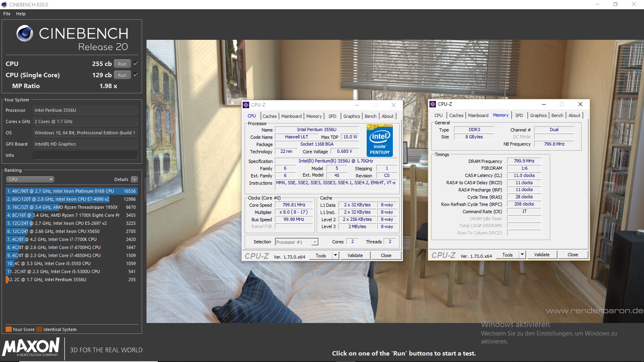Run the CPU (Single Core) test
644x362 pixels.
point(122,75)
